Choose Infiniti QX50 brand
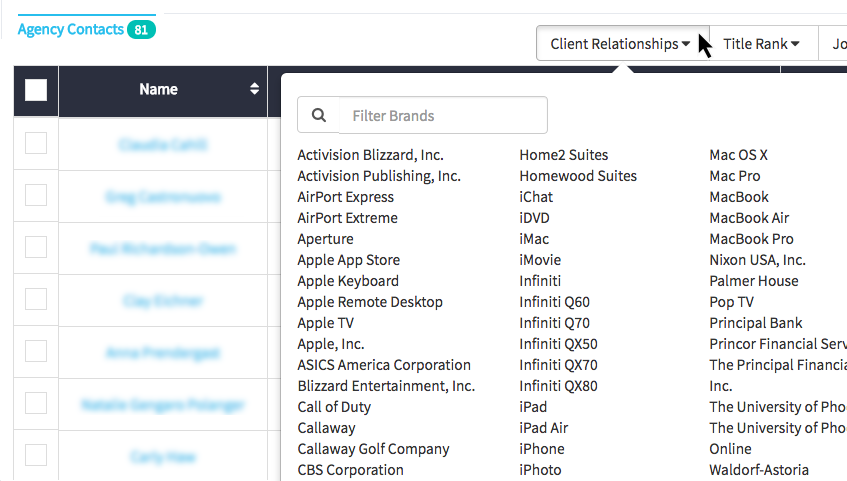Viewport: 847px width, 481px height. 559,345
